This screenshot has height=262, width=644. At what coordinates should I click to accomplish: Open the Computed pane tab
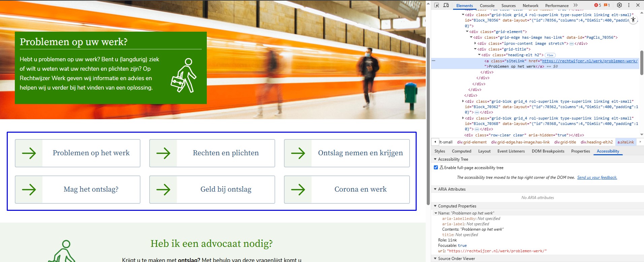tap(461, 151)
